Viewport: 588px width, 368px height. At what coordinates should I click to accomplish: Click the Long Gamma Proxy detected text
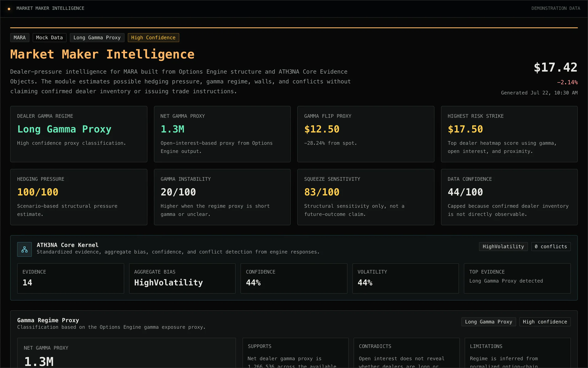pyautogui.click(x=506, y=281)
